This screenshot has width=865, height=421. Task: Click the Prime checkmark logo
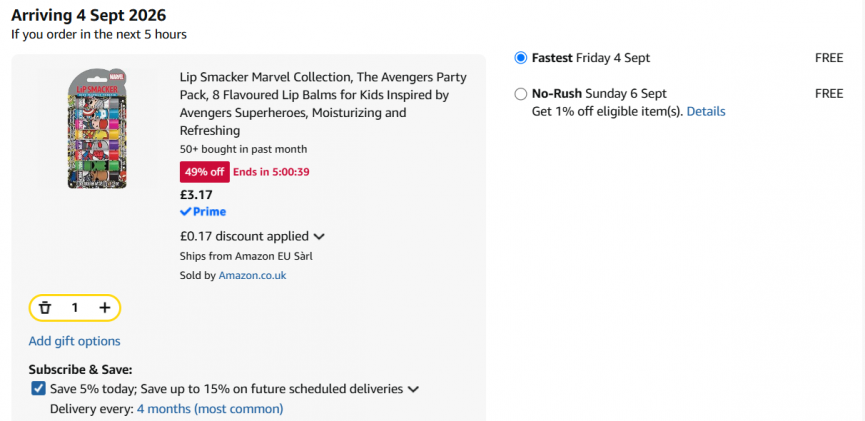[x=203, y=212]
